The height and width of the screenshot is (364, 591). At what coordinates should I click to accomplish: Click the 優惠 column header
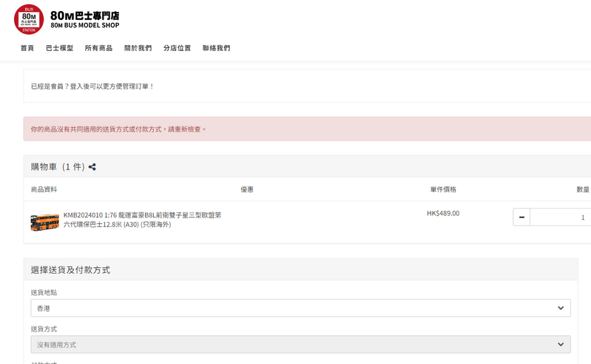247,189
